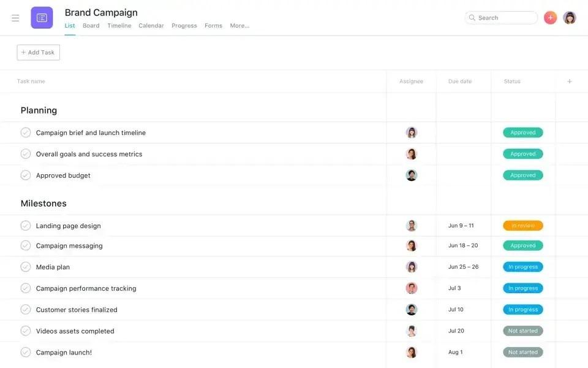Open your profile avatar menu
The image size is (588, 368).
pos(568,17)
